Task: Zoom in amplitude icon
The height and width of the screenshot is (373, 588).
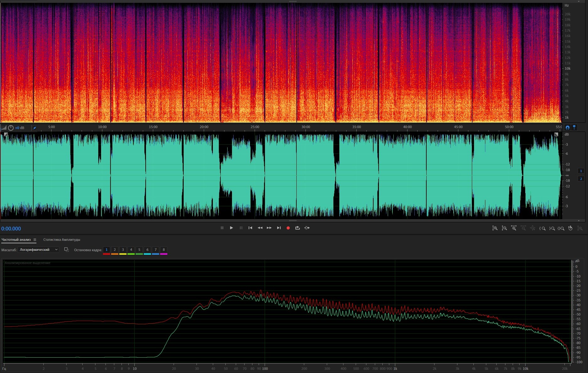Action: 495,228
